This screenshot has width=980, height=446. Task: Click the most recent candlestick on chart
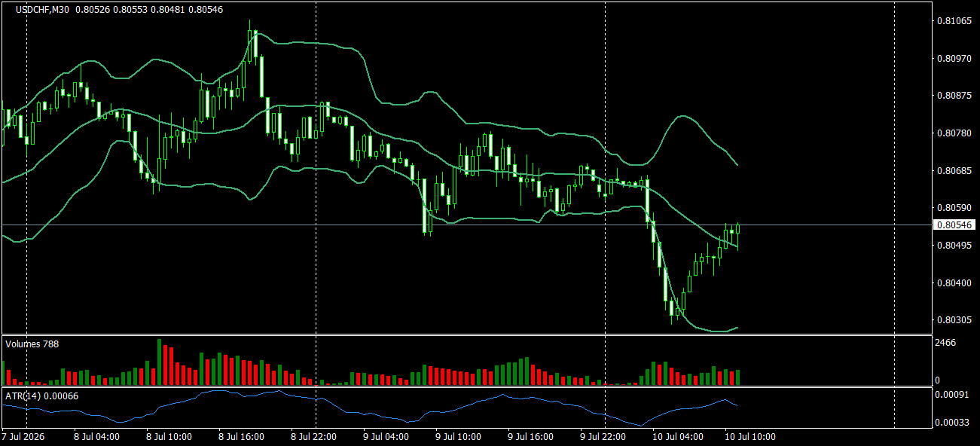[737, 235]
